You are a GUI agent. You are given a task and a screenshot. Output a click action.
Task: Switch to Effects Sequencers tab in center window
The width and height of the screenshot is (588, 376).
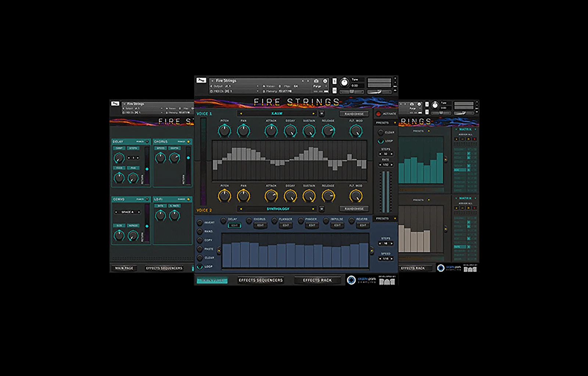click(261, 280)
